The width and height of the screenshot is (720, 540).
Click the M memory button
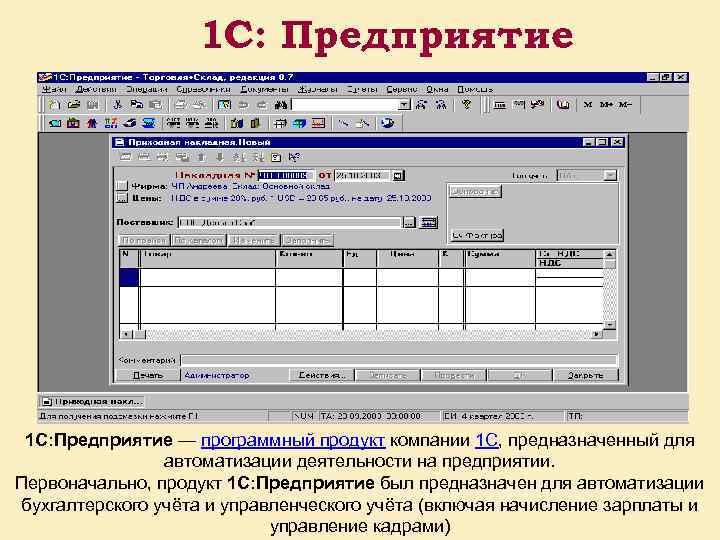pyautogui.click(x=587, y=105)
